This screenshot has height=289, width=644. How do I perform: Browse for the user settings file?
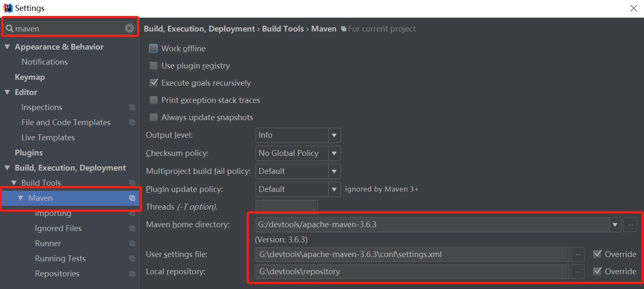pyautogui.click(x=578, y=255)
